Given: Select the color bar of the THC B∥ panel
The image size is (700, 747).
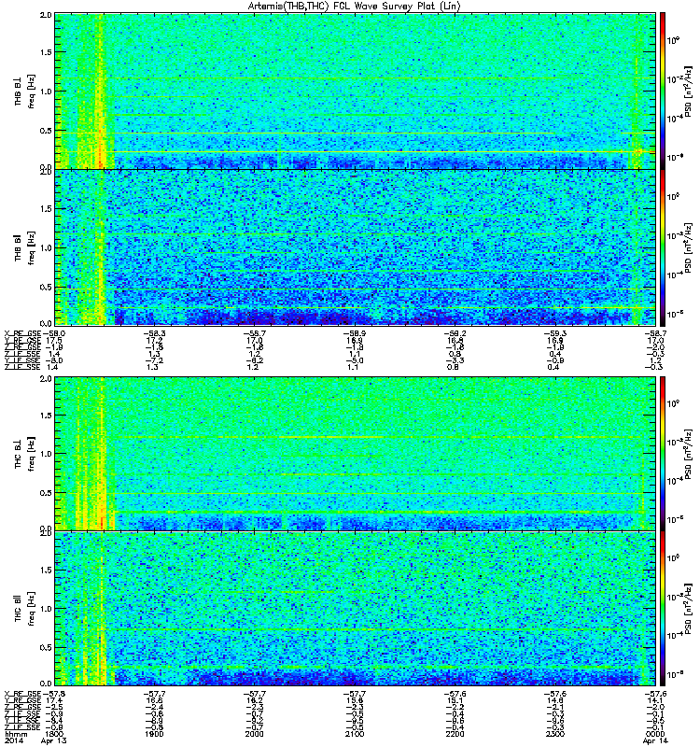Looking at the screenshot, I should pos(662,609).
